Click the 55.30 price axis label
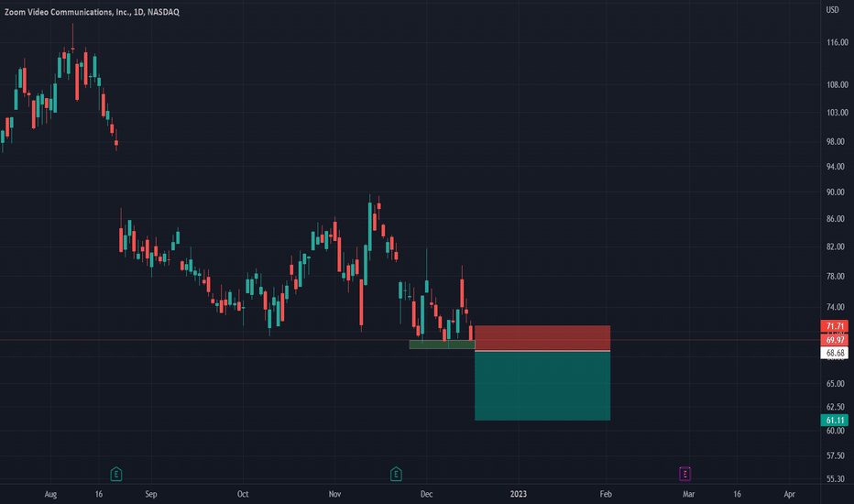Screen dimensions: 854x504 [x=838, y=479]
